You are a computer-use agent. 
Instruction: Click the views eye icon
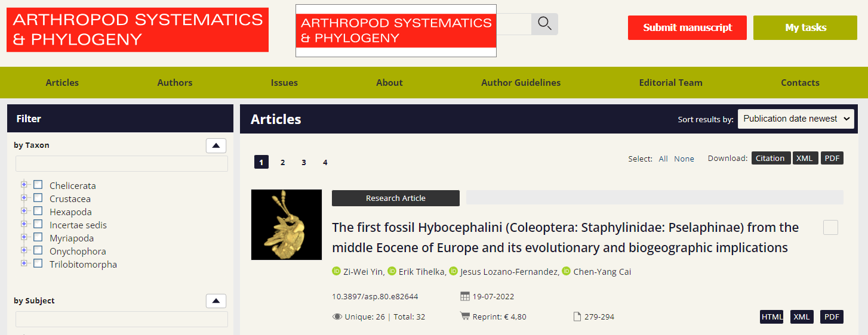[337, 317]
